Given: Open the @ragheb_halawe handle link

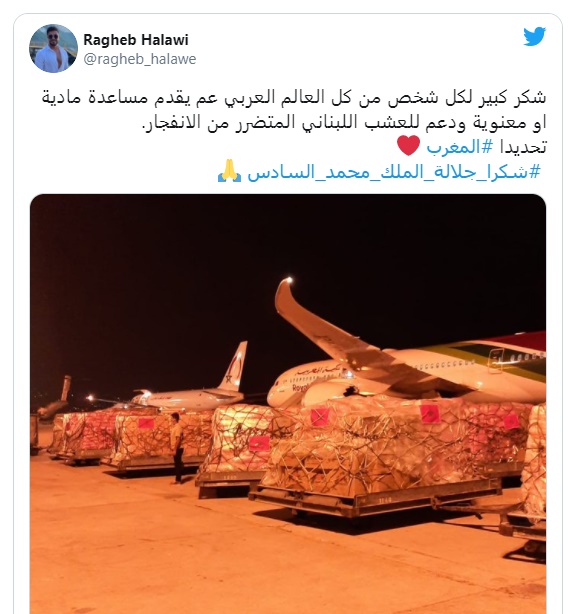Looking at the screenshot, I should pos(140,59).
